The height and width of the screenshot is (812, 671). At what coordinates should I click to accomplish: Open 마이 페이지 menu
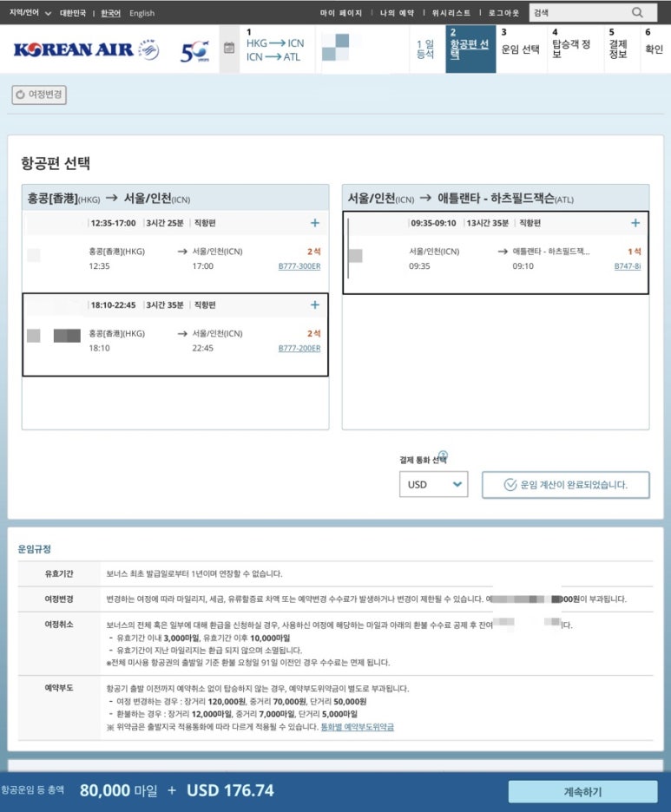click(x=341, y=13)
